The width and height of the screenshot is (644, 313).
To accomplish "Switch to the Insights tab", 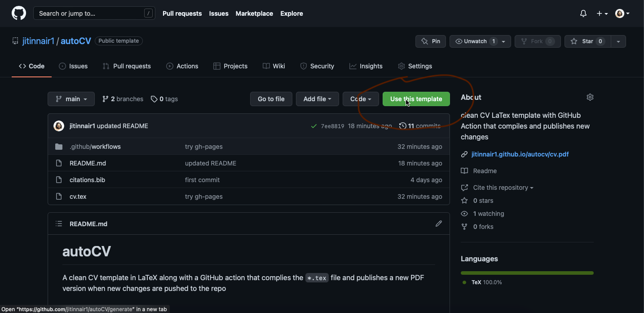I will [366, 66].
